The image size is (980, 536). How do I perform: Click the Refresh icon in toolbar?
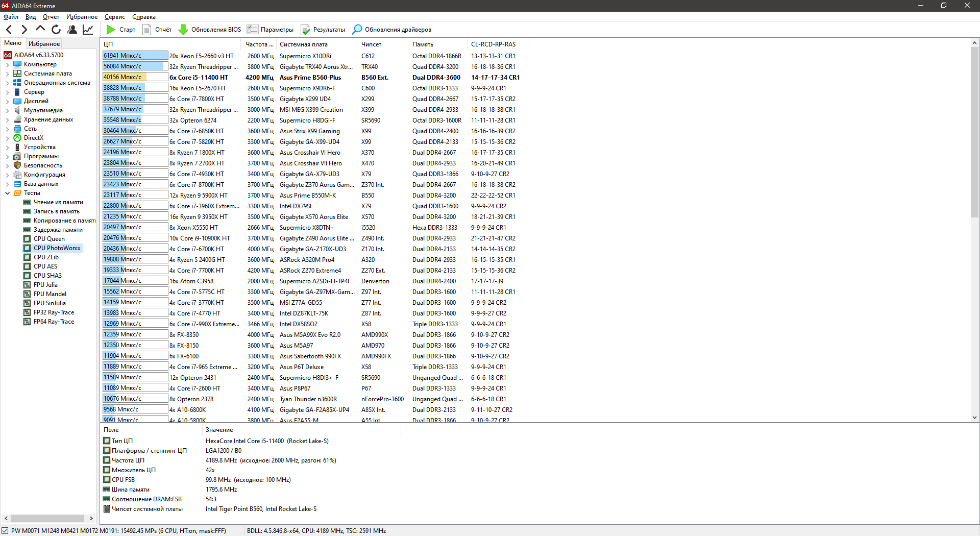point(56,30)
